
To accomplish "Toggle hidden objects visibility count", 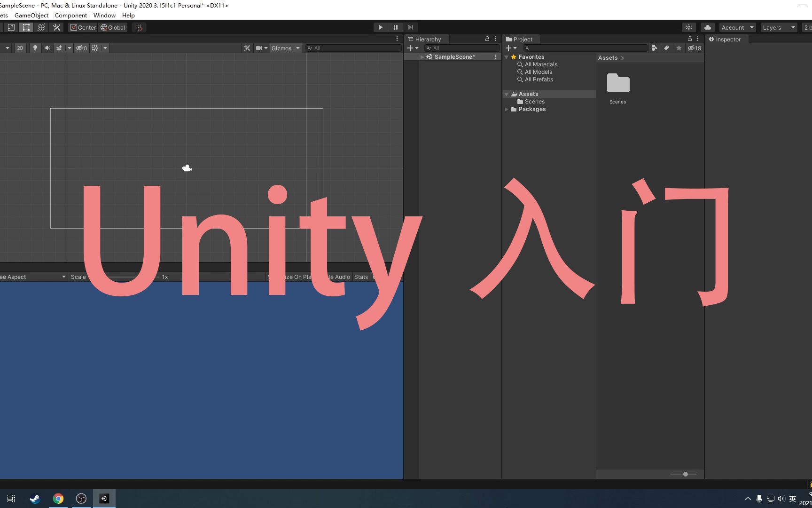I will point(81,48).
